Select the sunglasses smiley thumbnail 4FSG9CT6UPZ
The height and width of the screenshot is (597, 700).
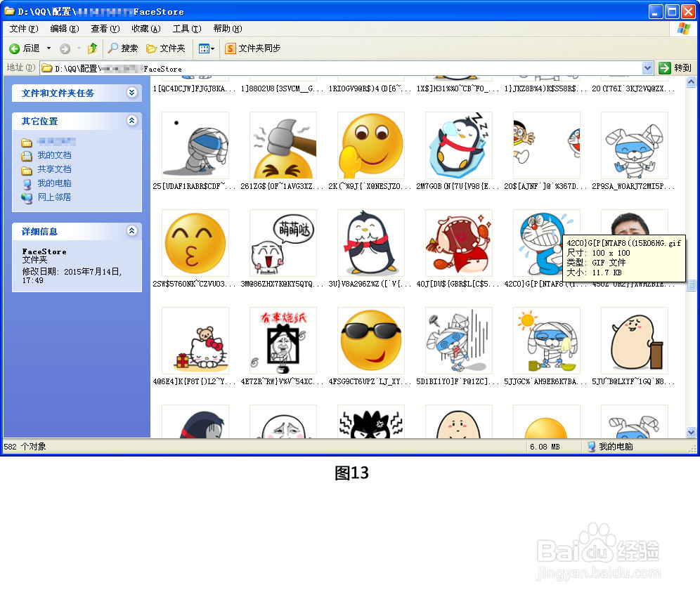371,341
